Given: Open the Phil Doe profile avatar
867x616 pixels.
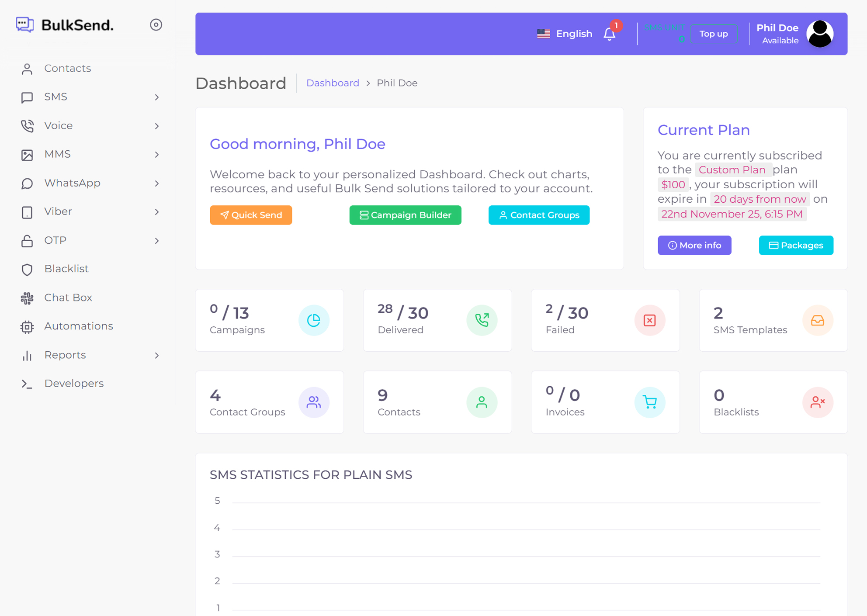Looking at the screenshot, I should click(x=820, y=34).
